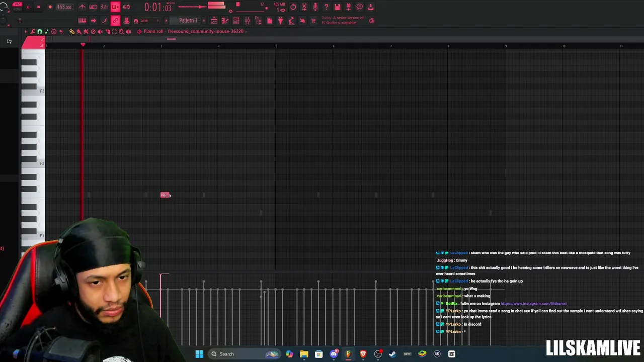
Task: Toggle the multilink to controllers link icon
Action: (115, 21)
